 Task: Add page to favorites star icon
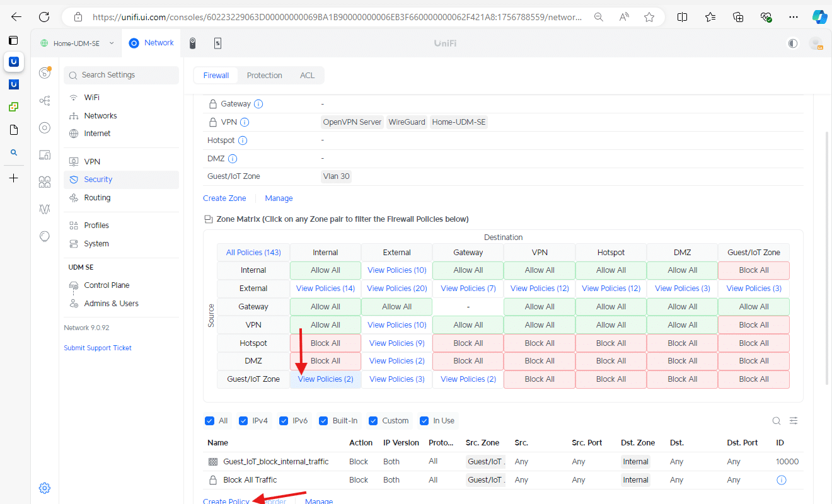tap(649, 17)
